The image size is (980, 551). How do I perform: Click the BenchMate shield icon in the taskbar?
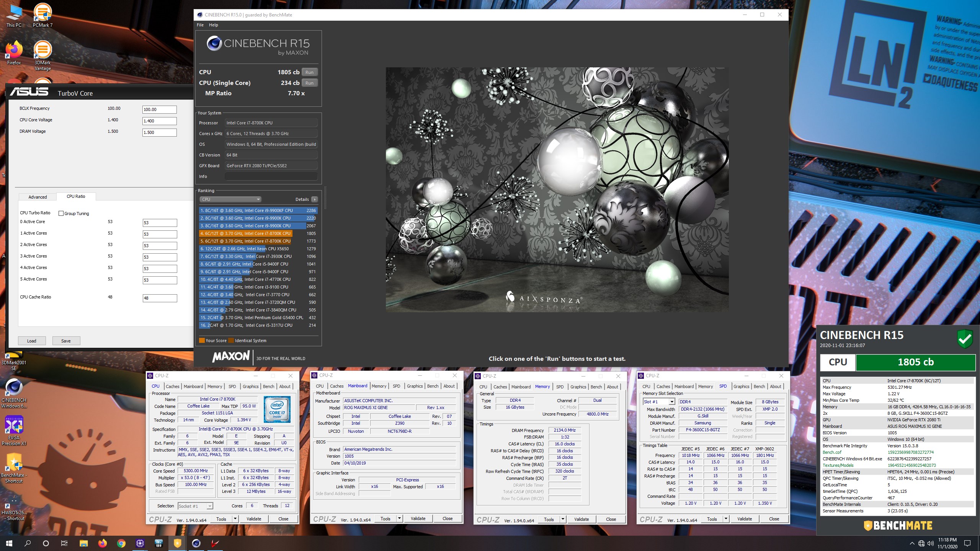177,543
